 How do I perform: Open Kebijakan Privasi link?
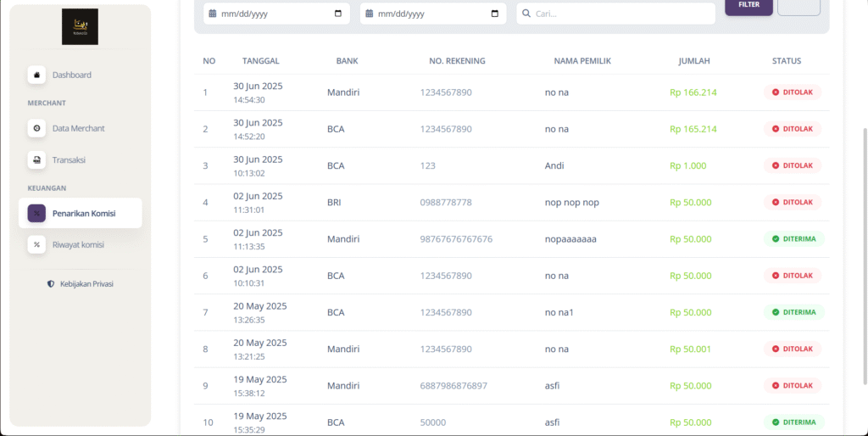[86, 284]
